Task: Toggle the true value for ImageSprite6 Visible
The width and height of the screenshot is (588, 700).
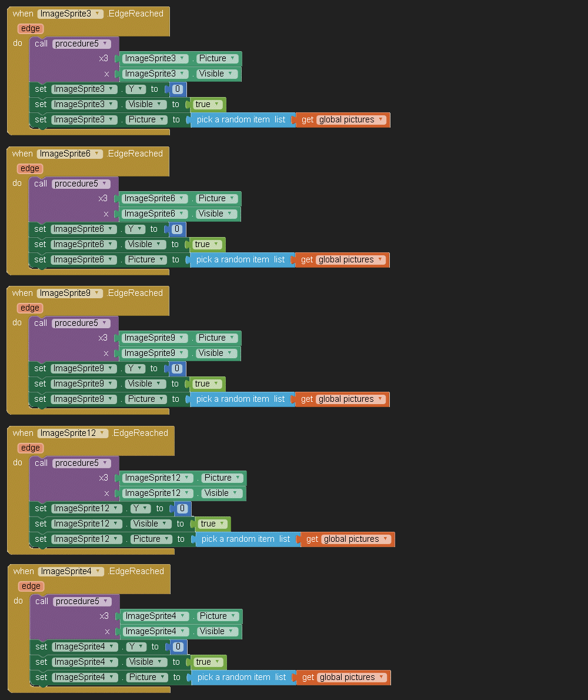Action: pyautogui.click(x=205, y=244)
